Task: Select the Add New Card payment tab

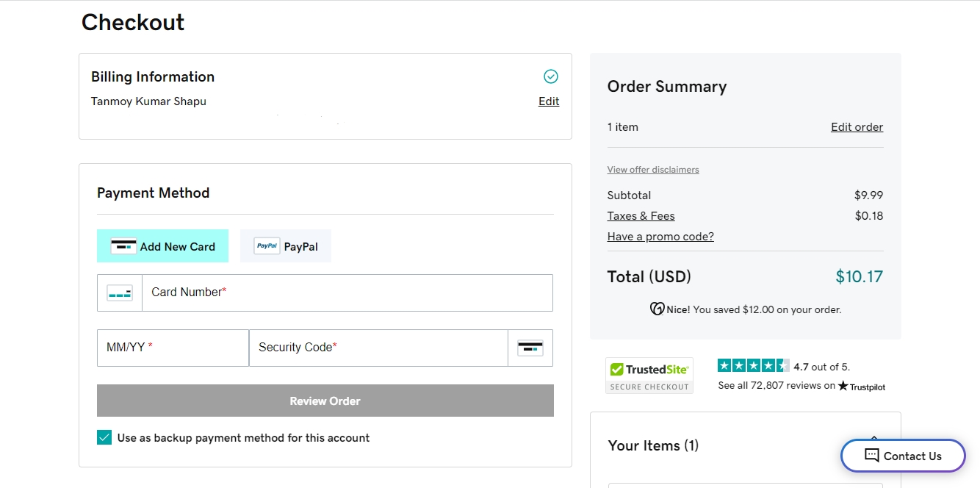Action: coord(162,246)
